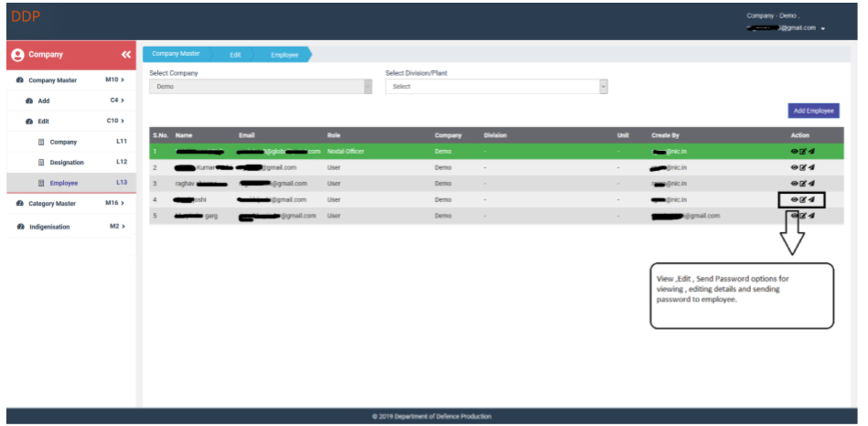Expand the Indigenisation menu section
The image size is (868, 426).
tap(70, 227)
